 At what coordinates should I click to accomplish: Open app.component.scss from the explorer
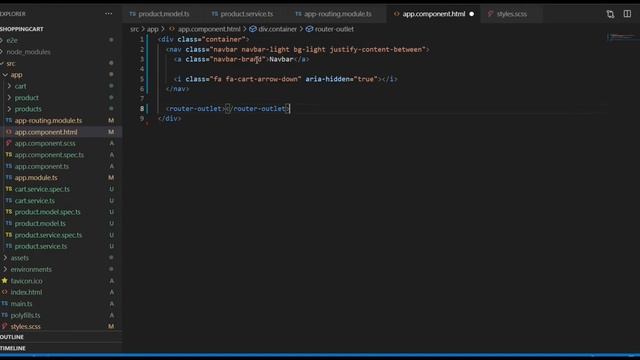point(45,143)
